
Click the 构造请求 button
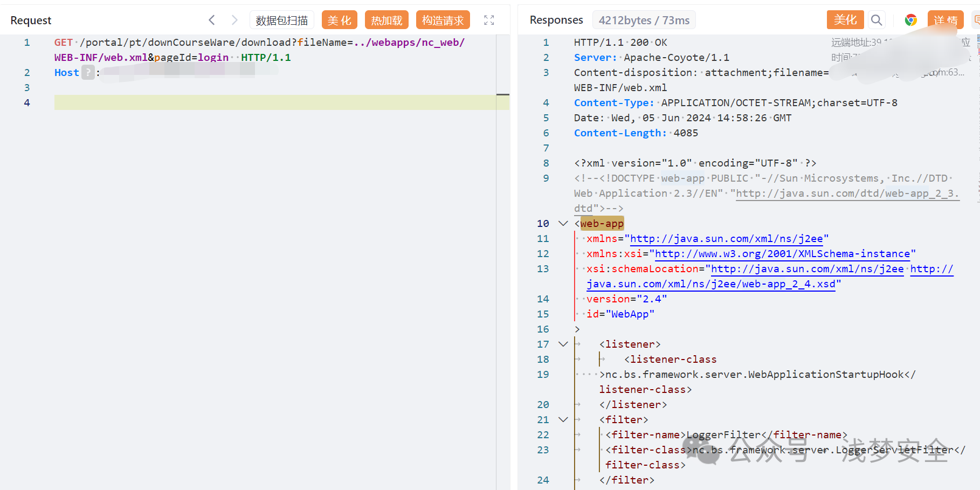(x=443, y=20)
